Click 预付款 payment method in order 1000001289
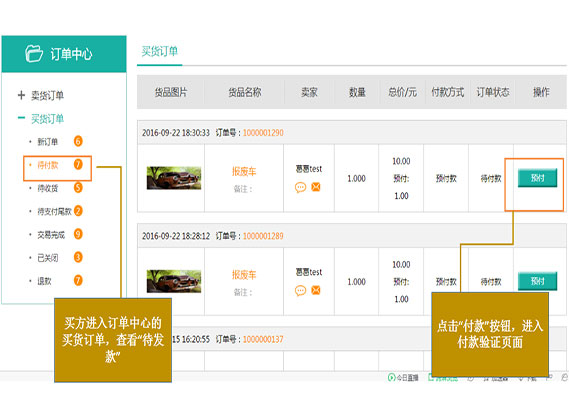 click(x=446, y=282)
